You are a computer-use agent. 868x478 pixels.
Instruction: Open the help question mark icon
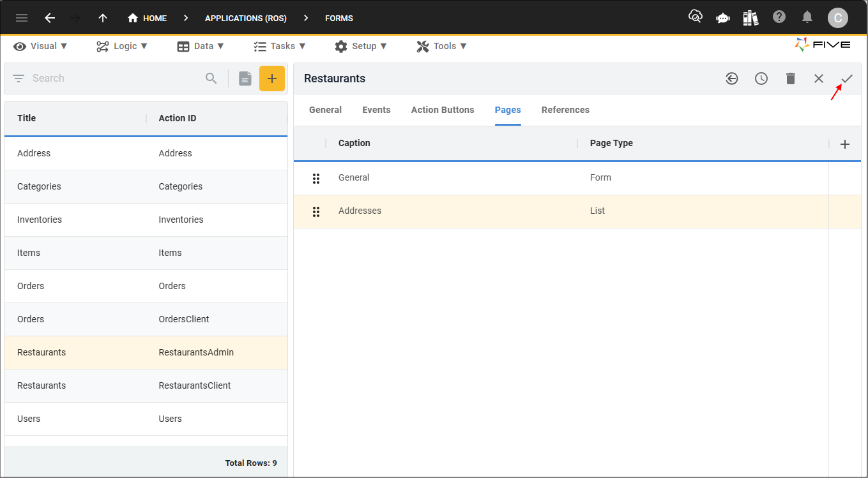779,17
